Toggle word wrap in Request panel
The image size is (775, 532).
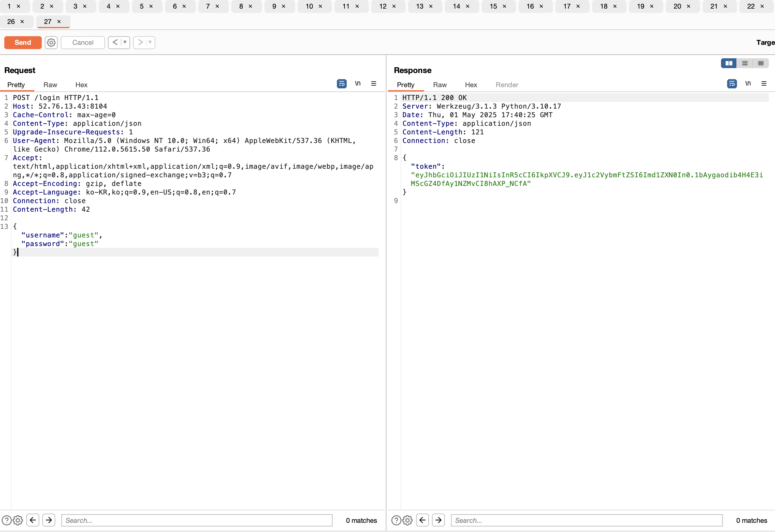coord(341,84)
